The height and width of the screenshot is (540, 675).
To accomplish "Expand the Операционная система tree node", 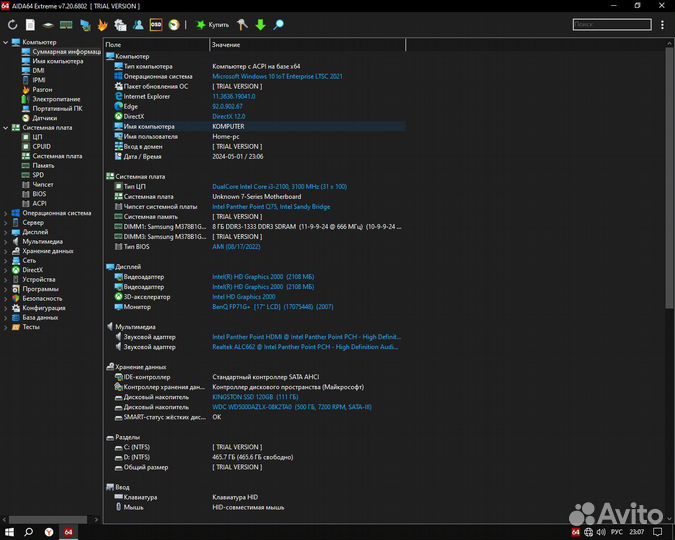I will click(x=6, y=213).
